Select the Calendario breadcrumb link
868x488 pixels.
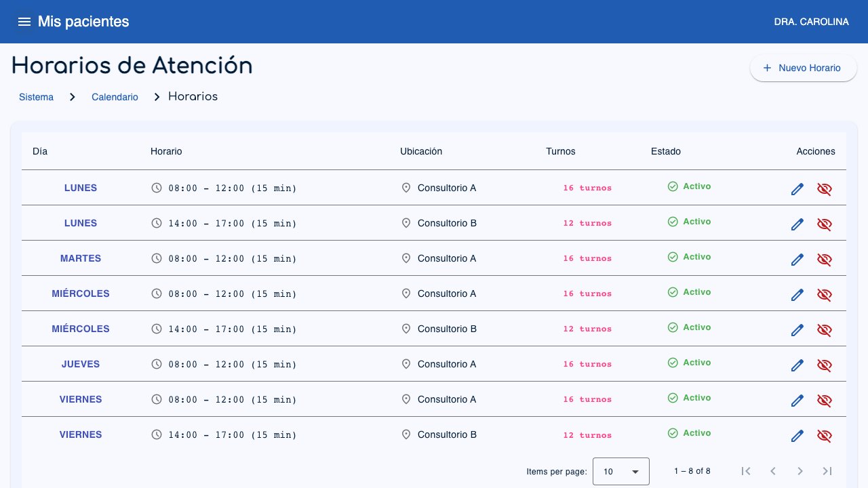(115, 97)
